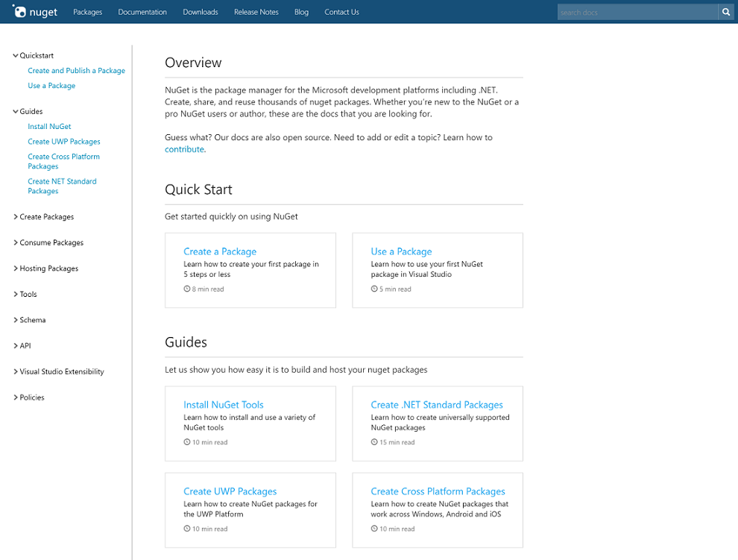Open the Create a Package card link

coord(220,251)
